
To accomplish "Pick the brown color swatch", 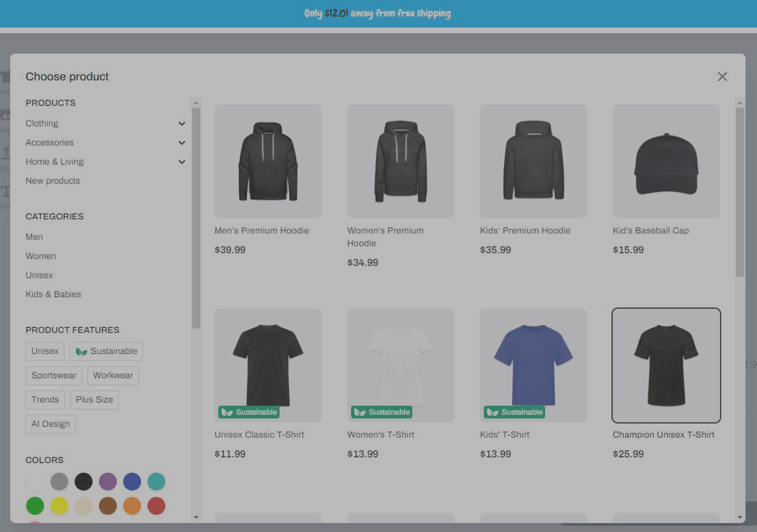I will tap(108, 505).
